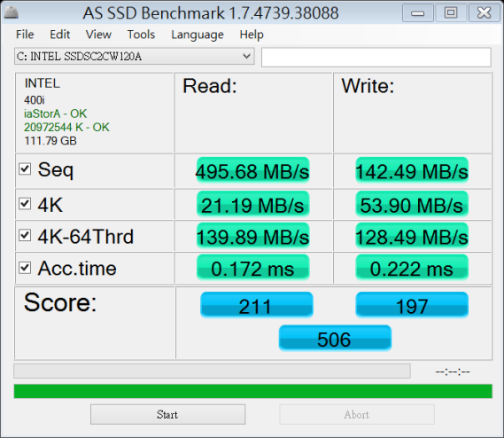The height and width of the screenshot is (438, 504).
Task: Select the Seq read result 495.68 MB/s
Action: 252,170
